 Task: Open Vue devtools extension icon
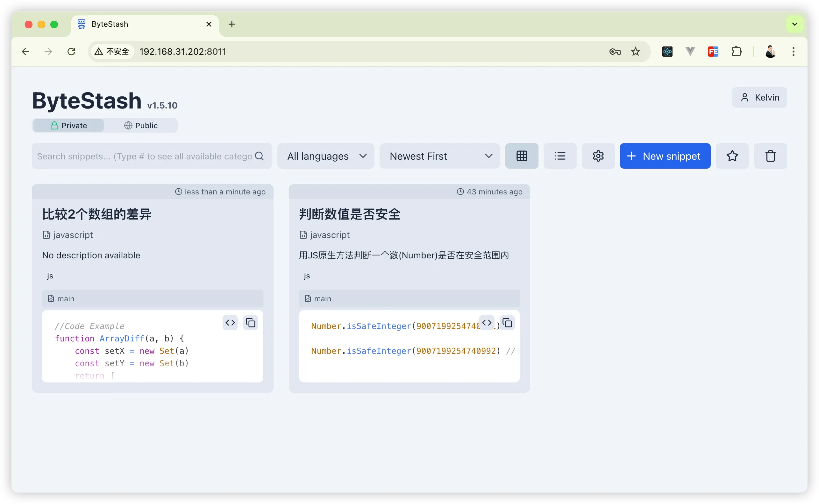coord(690,52)
